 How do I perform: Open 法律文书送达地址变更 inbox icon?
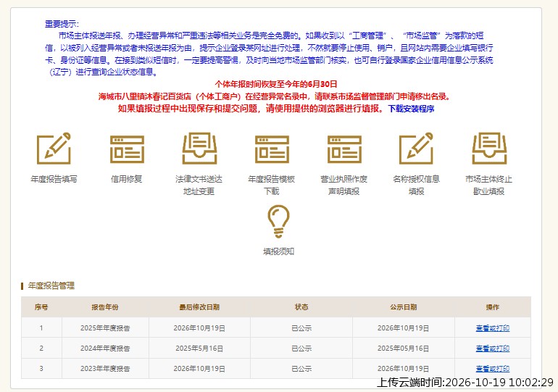point(199,149)
